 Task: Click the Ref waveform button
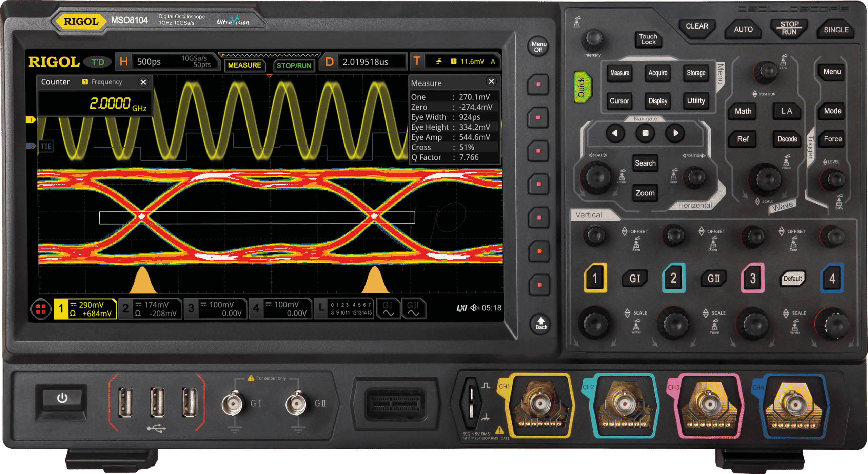(x=743, y=139)
